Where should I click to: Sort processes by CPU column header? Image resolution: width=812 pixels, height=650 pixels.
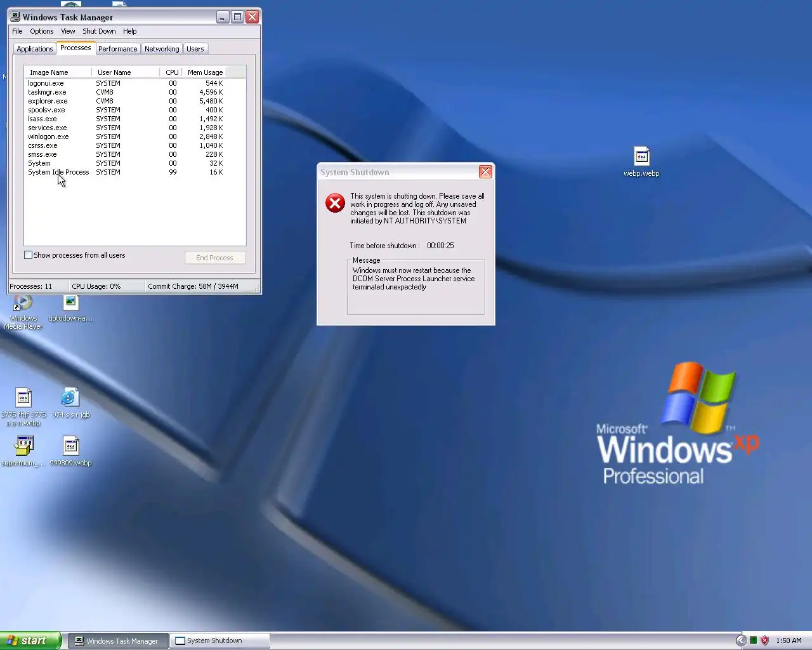point(171,72)
